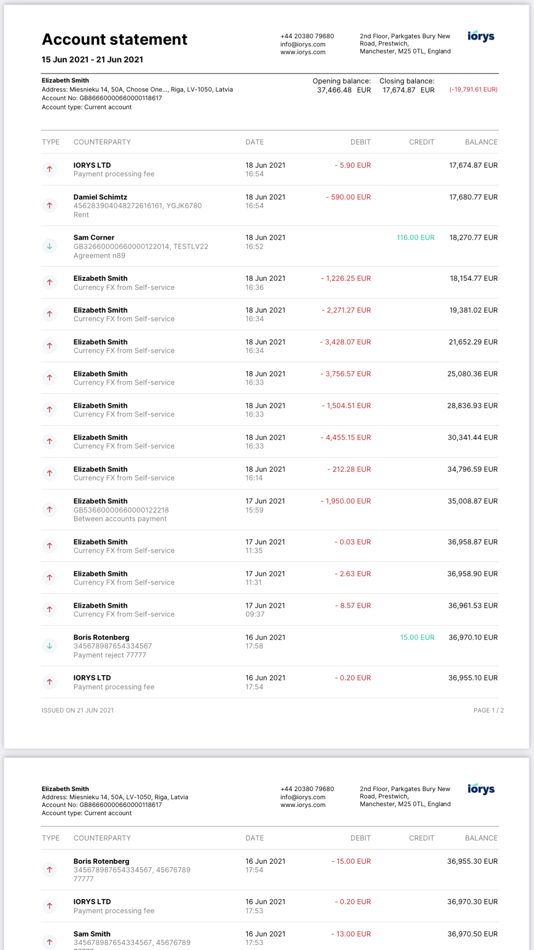Click the outgoing arrow for Sam Smith transaction
This screenshot has height=950, width=534.
50,942
